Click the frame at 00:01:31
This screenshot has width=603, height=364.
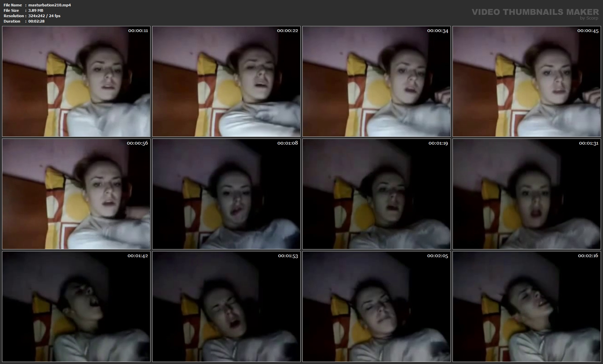click(x=526, y=194)
